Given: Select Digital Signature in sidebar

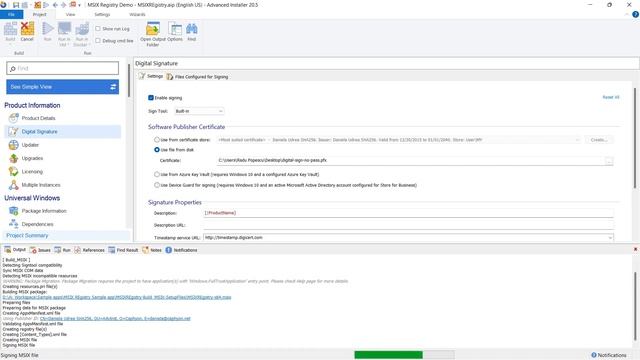Looking at the screenshot, I should tap(63, 131).
